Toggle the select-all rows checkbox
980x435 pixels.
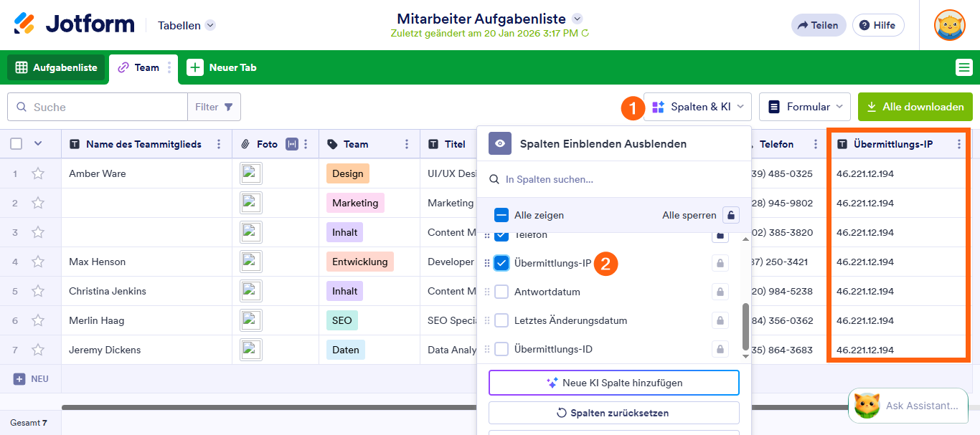pos(16,144)
